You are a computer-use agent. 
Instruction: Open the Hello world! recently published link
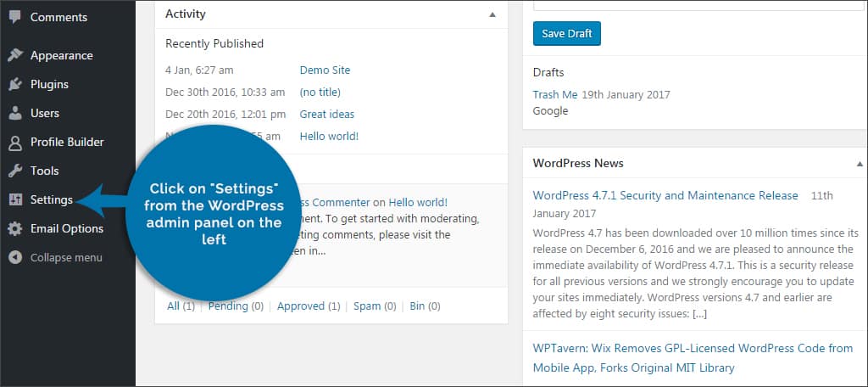coord(329,136)
